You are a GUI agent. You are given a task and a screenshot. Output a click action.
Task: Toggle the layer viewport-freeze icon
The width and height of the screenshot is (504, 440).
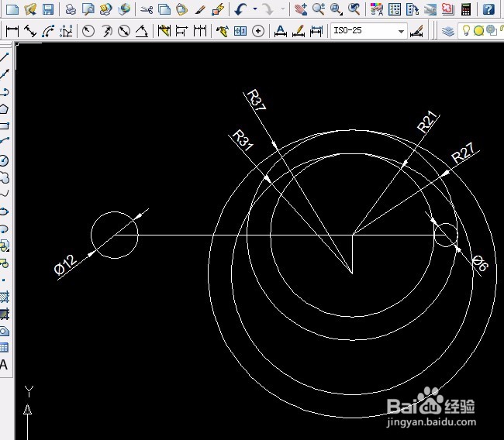coord(491,30)
